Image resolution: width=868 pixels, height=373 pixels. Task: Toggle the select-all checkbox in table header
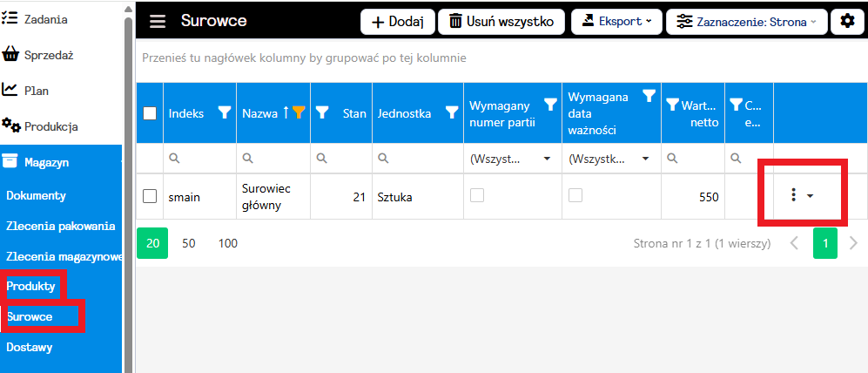pos(150,112)
